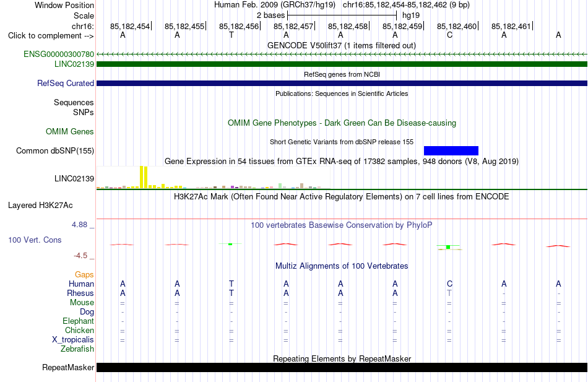Click the LINC02139 GENCODE label
This screenshot has height=382, width=588.
pyautogui.click(x=74, y=64)
